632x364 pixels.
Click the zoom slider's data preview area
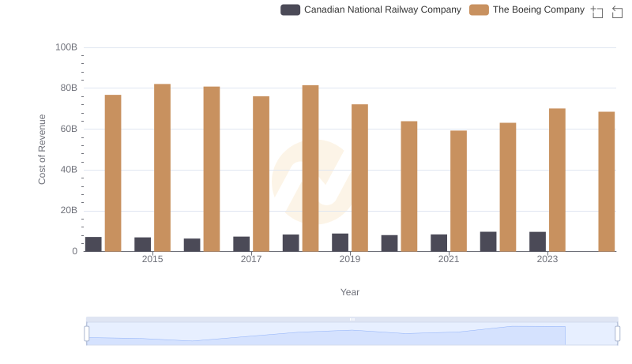(352, 334)
